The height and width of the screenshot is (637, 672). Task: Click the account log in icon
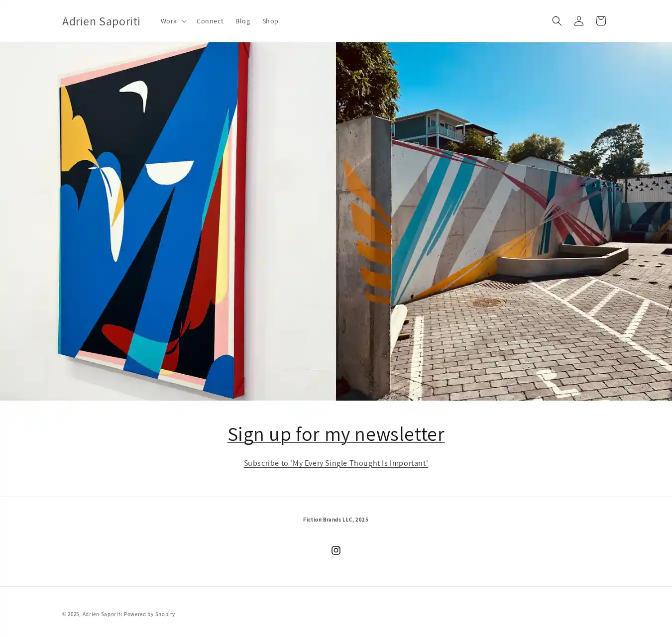click(578, 21)
